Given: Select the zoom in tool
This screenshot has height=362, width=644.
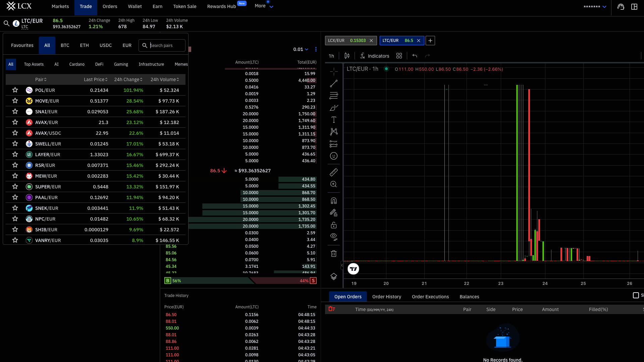Looking at the screenshot, I should click(334, 184).
